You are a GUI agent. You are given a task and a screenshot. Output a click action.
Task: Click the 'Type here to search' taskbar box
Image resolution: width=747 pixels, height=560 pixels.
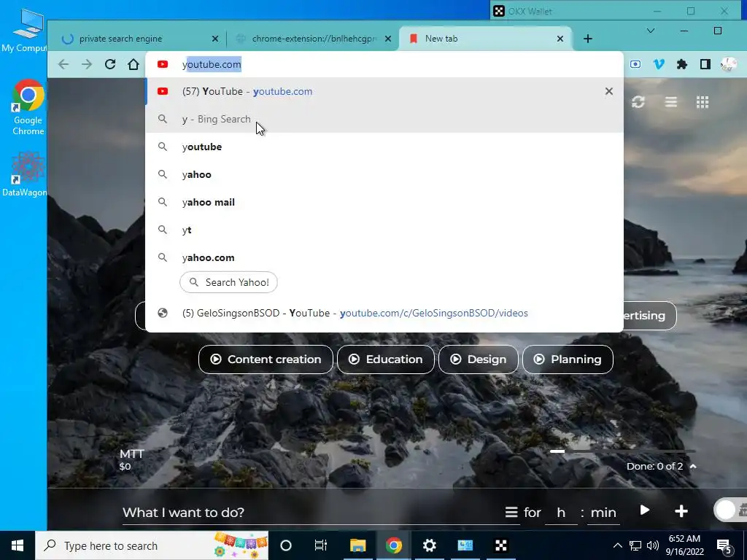(x=152, y=545)
